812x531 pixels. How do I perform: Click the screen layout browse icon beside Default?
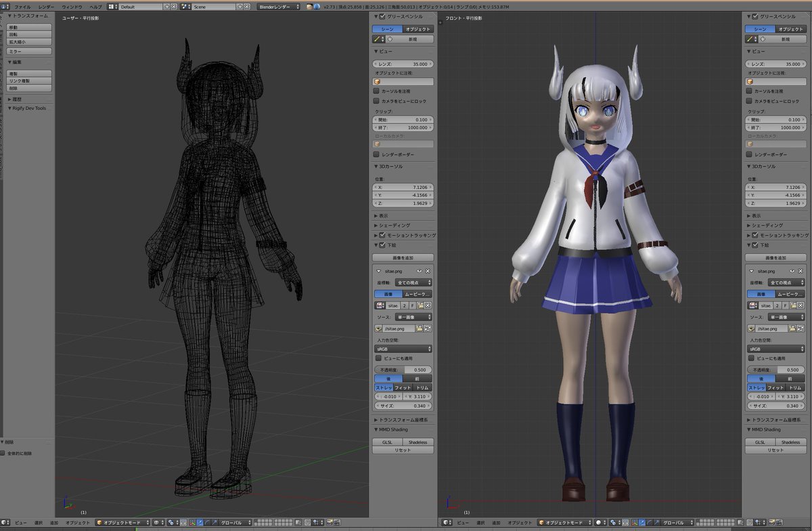113,6
